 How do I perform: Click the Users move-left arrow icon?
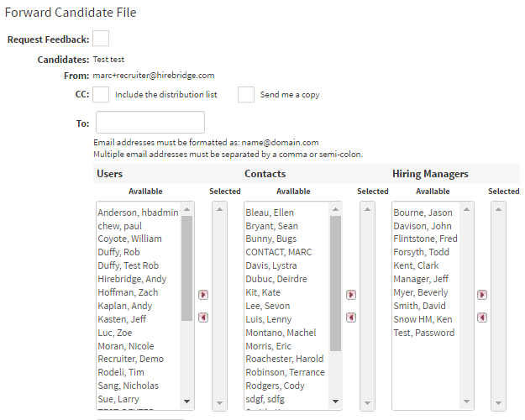pos(202,317)
